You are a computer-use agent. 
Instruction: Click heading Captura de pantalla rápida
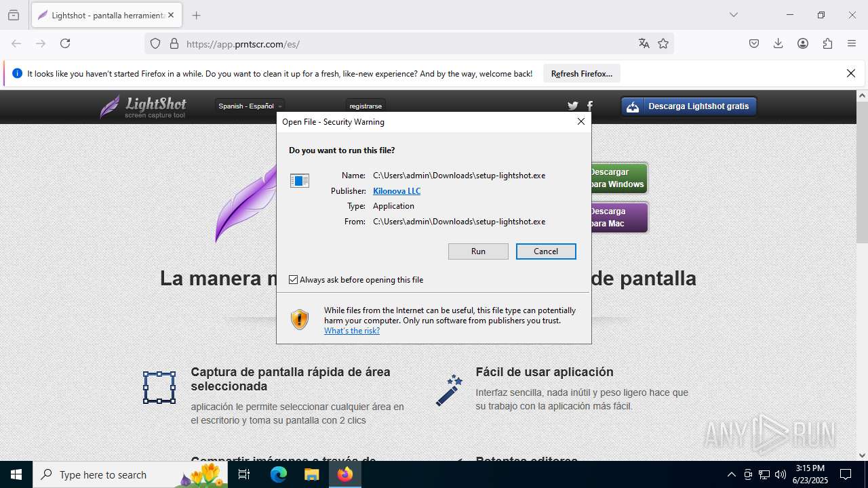click(x=290, y=379)
